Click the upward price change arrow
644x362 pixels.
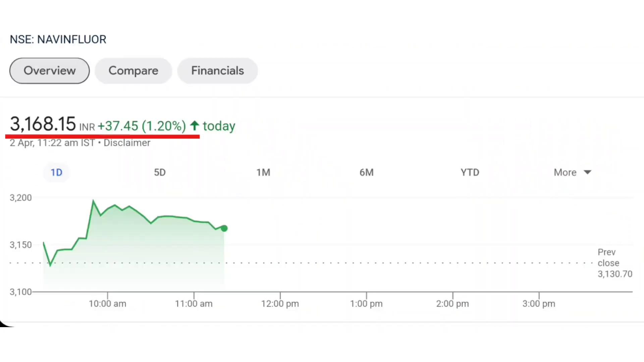[195, 126]
